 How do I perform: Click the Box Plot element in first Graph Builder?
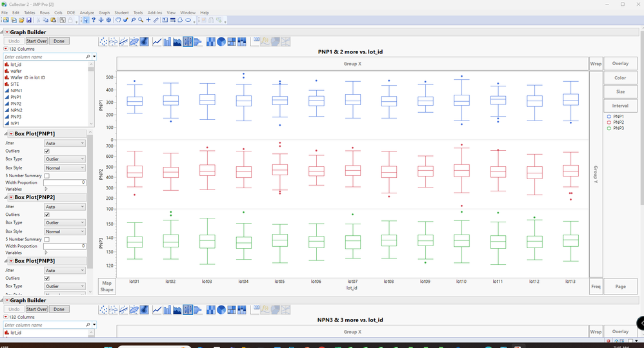(x=188, y=41)
